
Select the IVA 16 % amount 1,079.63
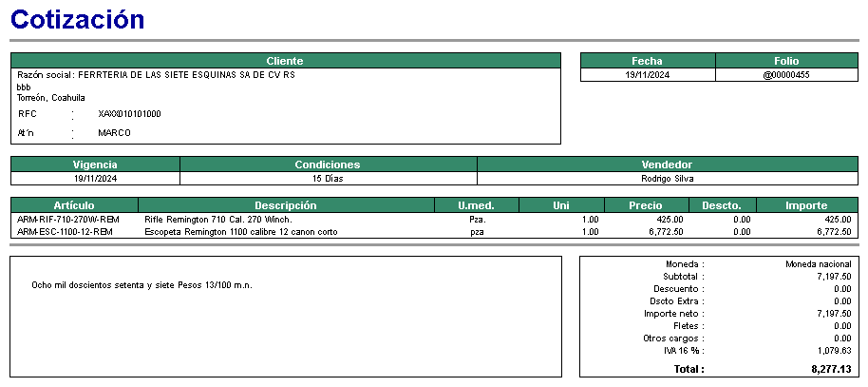pos(833,351)
